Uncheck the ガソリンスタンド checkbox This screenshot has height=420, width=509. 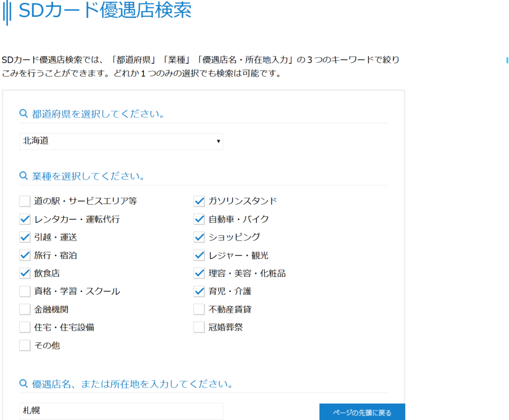(x=199, y=201)
